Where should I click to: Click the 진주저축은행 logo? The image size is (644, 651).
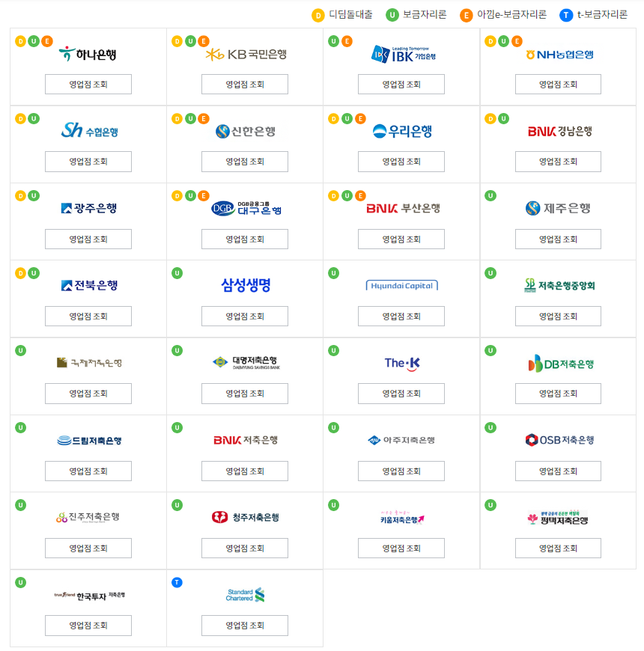[x=88, y=517]
